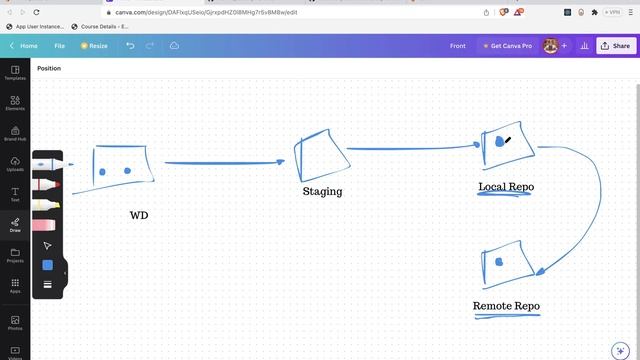The height and width of the screenshot is (360, 640).
Task: Redo the last undone action
Action: (x=150, y=46)
